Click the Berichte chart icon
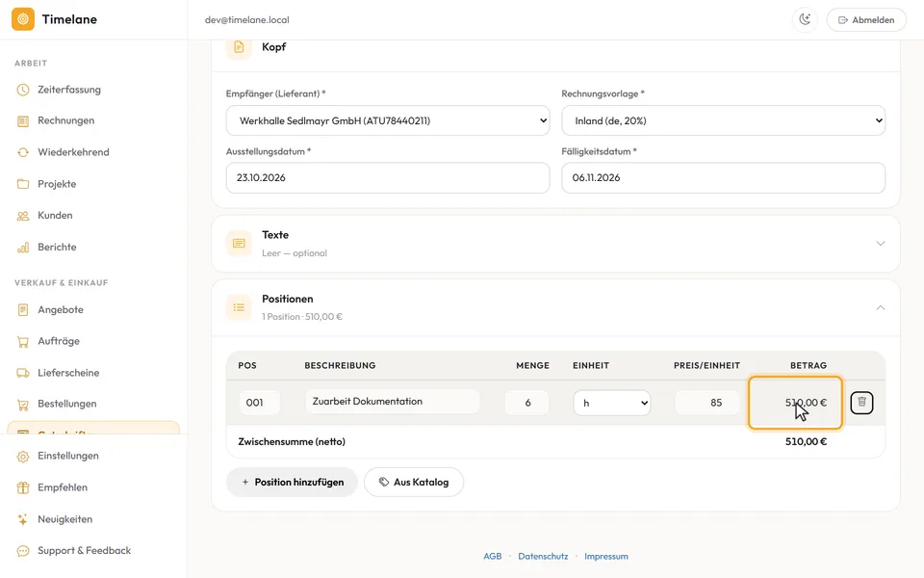This screenshot has width=924, height=578. tap(23, 248)
